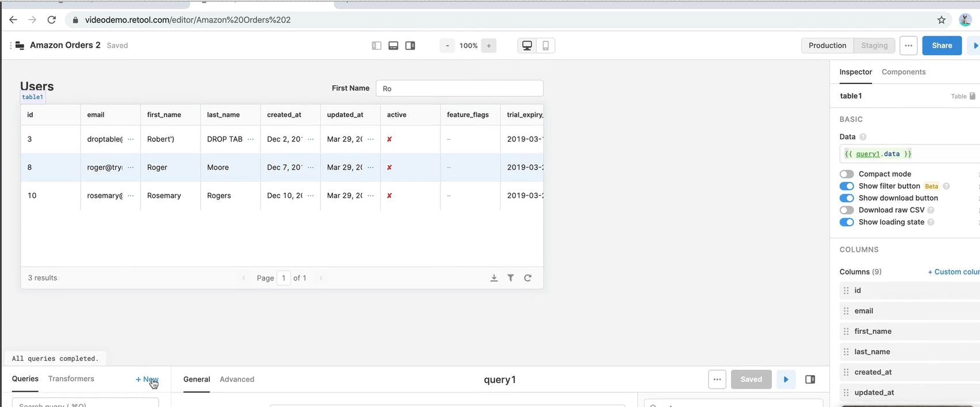Toggle the left panel layout icon
The height and width of the screenshot is (407, 980).
tap(377, 45)
